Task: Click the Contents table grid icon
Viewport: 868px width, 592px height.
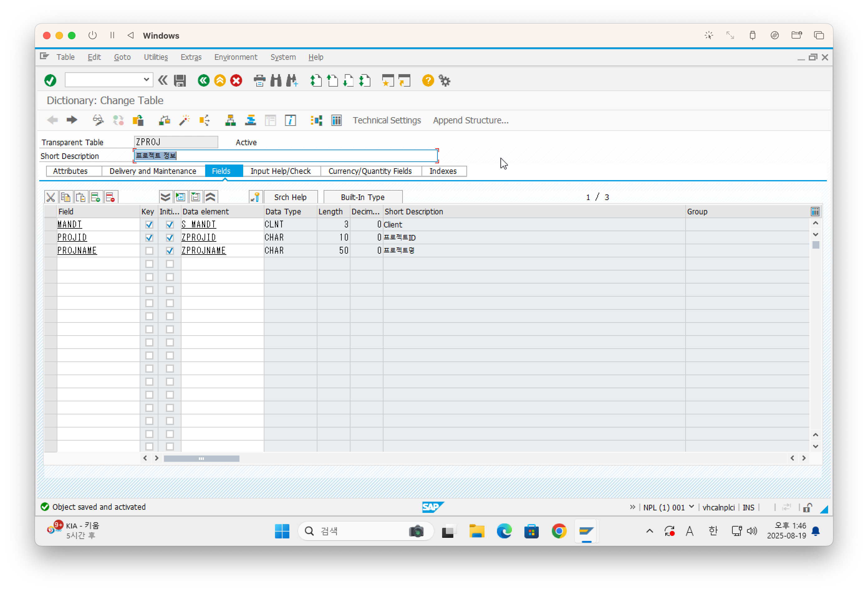Action: pos(336,120)
